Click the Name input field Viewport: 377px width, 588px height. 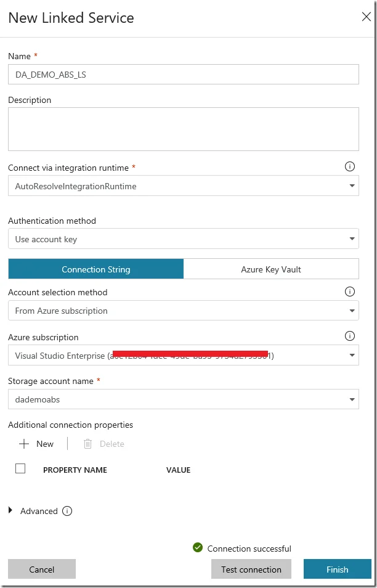tap(183, 74)
